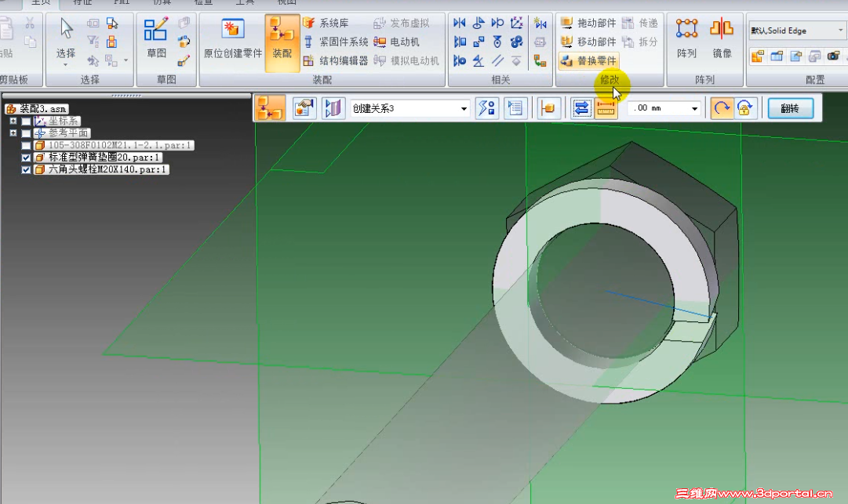
Task: Click the gear relationship icon
Action: coord(516,42)
